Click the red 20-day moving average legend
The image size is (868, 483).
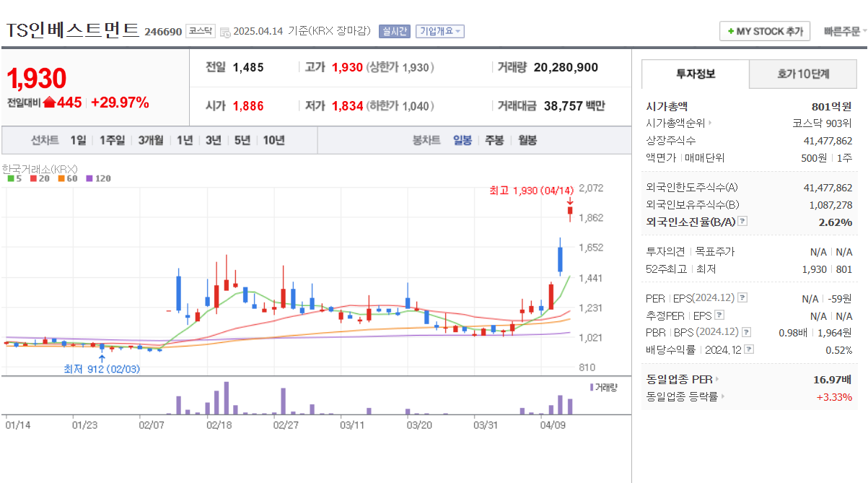tap(40, 178)
